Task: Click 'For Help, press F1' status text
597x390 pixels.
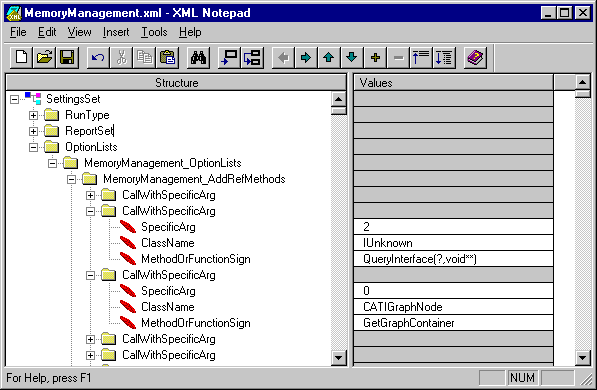Action: point(49,378)
